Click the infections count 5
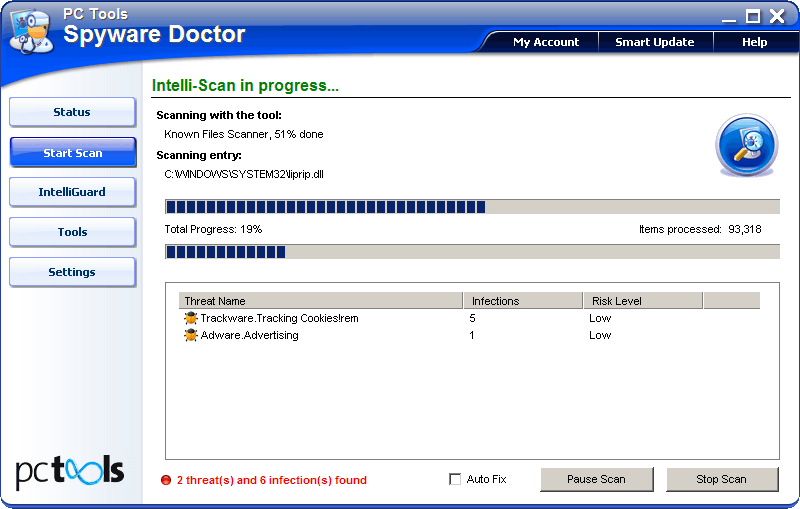Screen dimensions: 800x509 click(472, 318)
